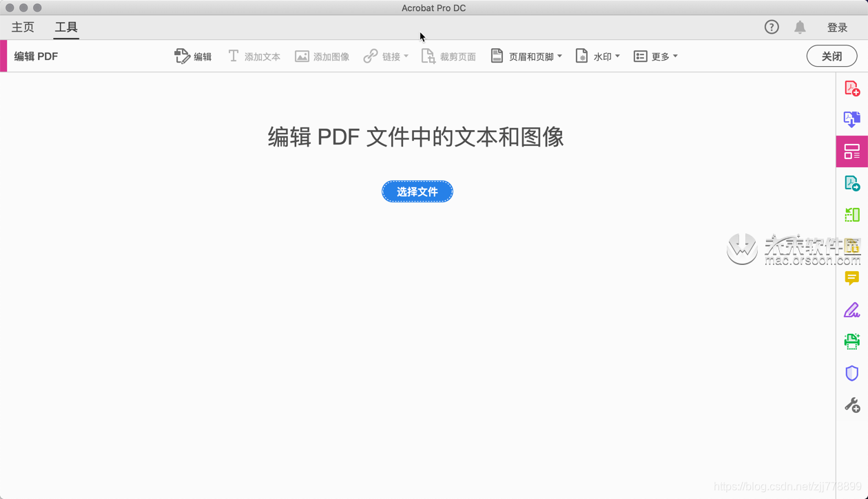
Task: Open the Help question mark icon
Action: click(772, 27)
